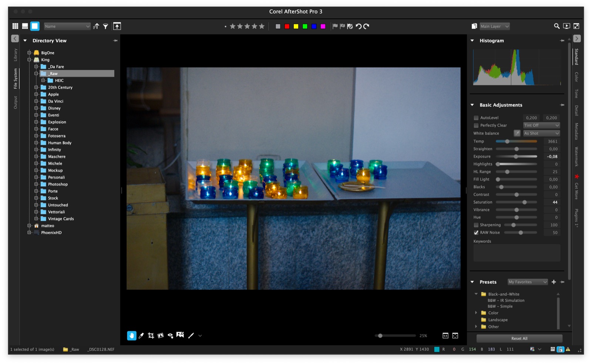Apply the B&W – Simple preset
Screen dimensions: 592x364
click(500, 306)
